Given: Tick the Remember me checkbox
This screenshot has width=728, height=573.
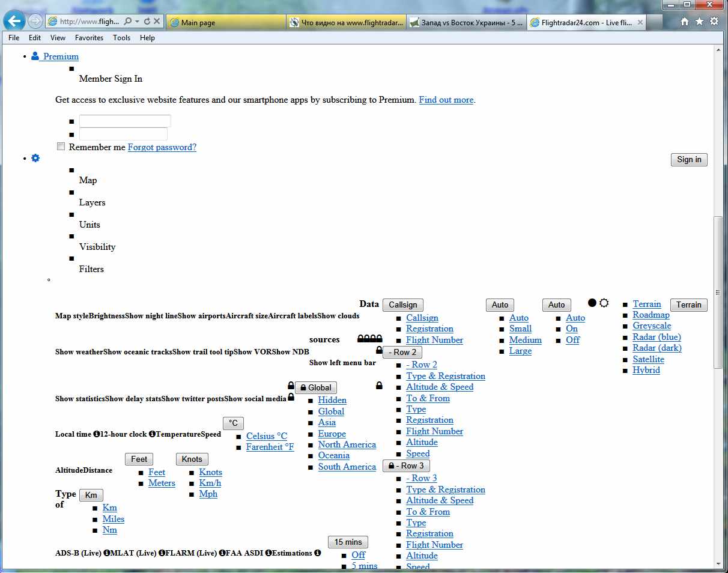Looking at the screenshot, I should [61, 147].
